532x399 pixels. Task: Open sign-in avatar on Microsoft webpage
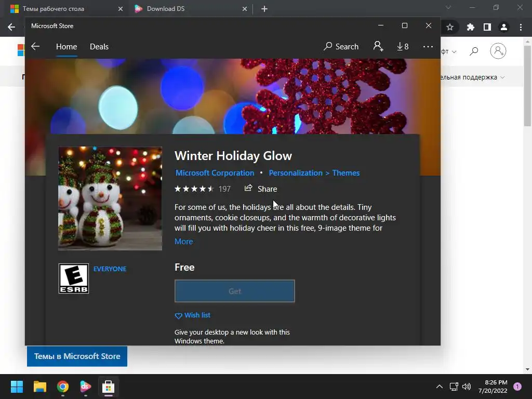[x=498, y=51]
